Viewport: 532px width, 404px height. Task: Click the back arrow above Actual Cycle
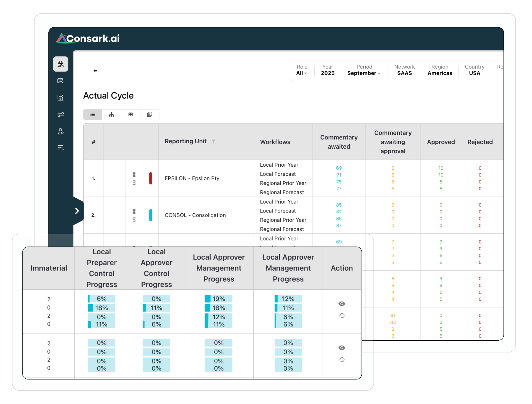(x=95, y=71)
